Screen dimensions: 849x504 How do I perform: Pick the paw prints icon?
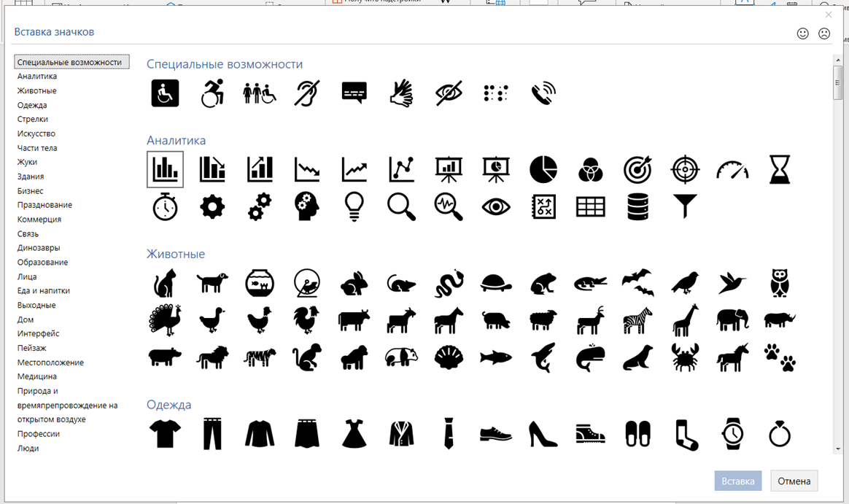pos(780,357)
